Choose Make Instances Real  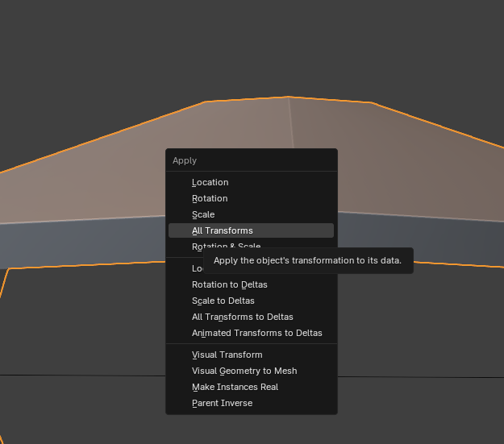point(235,387)
